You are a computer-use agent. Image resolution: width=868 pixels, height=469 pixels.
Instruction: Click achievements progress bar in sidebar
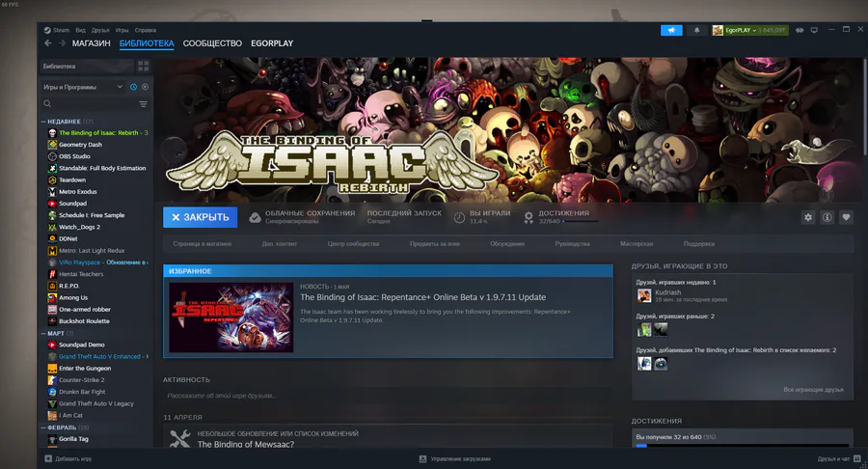pos(743,445)
